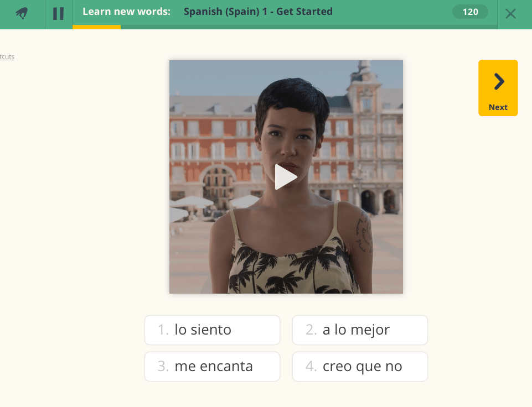Select answer "lo siento"
The image size is (532, 407).
212,330
